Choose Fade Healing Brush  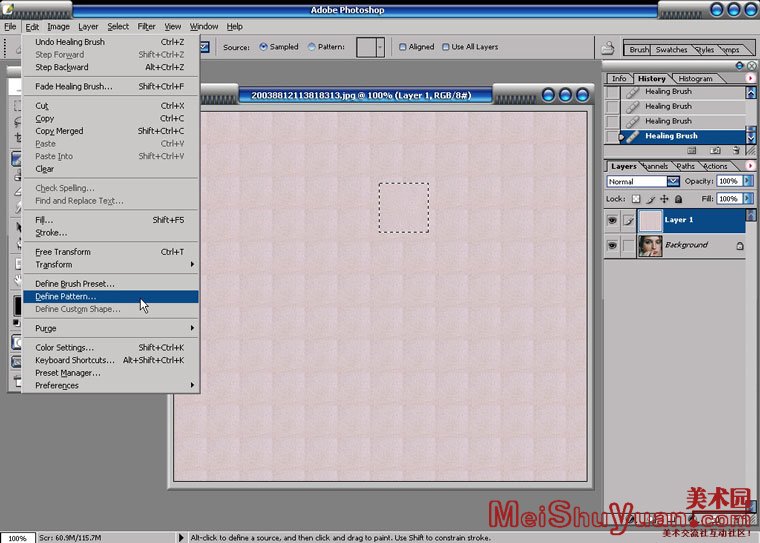click(x=111, y=86)
